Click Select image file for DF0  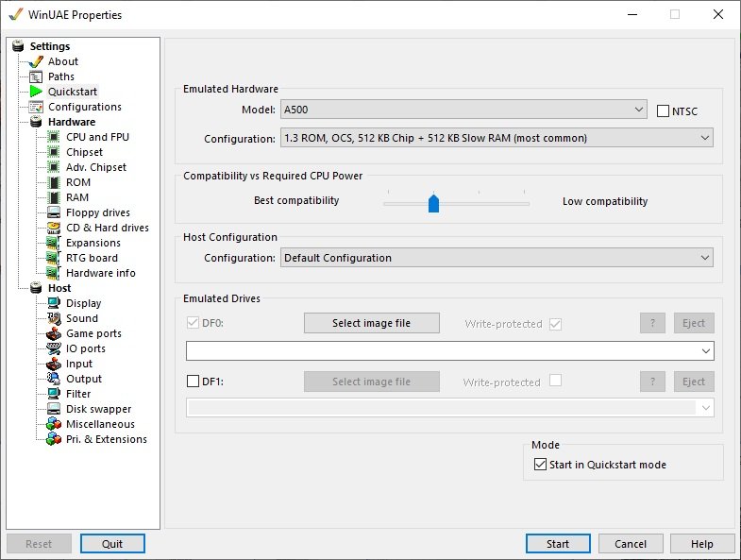point(372,323)
